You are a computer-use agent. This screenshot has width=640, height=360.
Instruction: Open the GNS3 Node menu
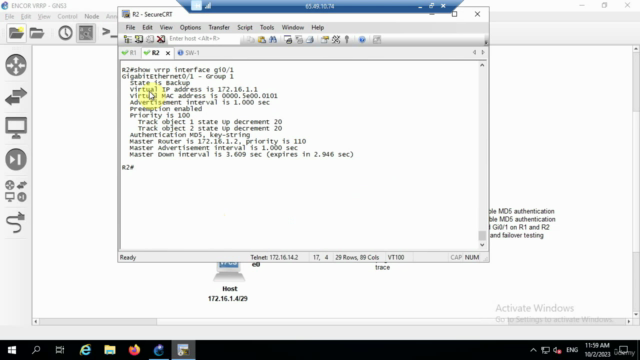[x=91, y=16]
